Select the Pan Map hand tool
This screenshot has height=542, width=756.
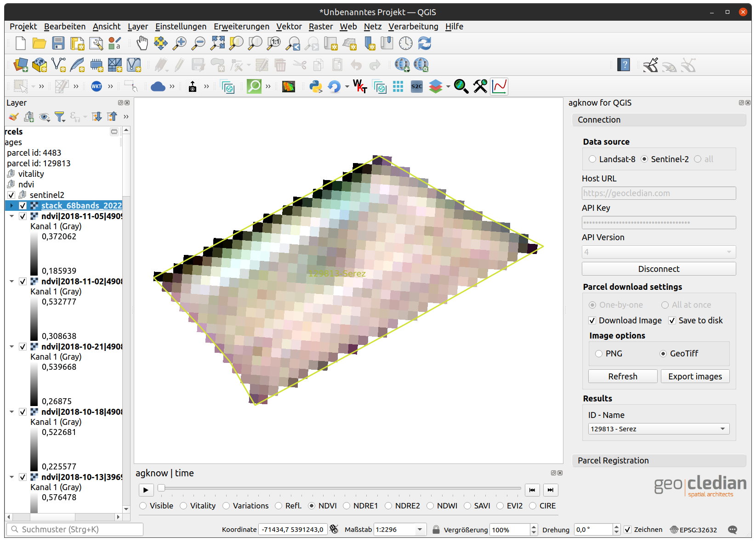click(x=142, y=44)
